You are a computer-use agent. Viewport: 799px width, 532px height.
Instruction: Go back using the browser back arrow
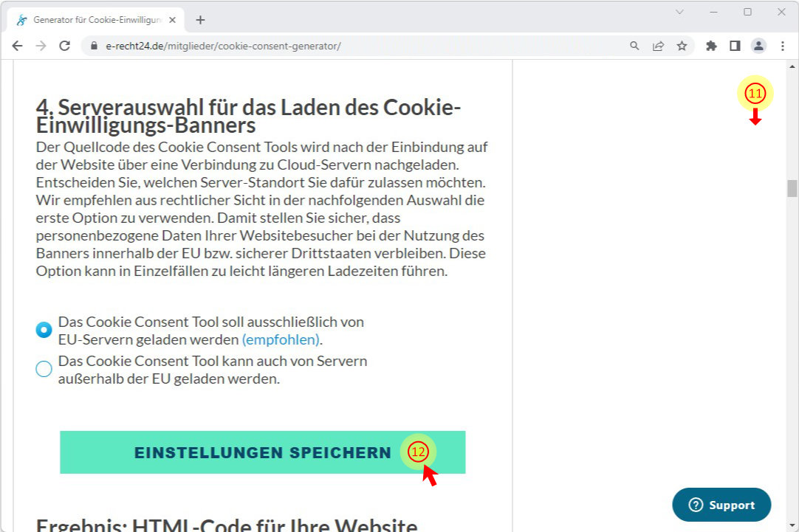point(17,46)
